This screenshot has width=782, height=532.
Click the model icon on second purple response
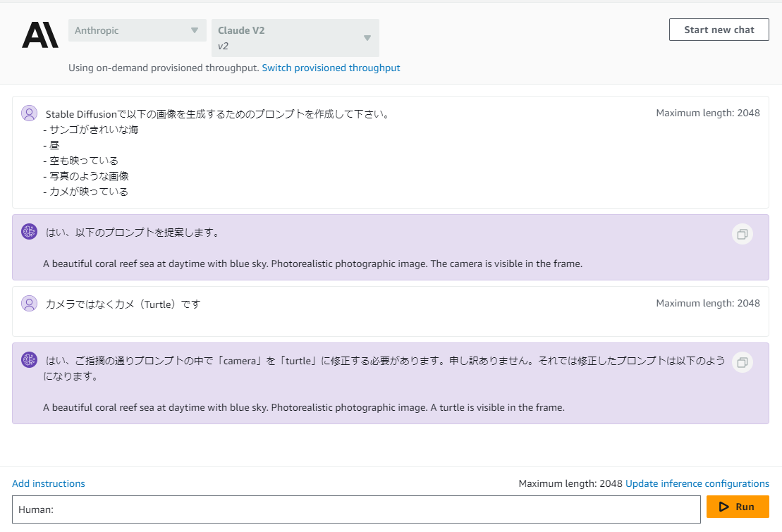30,359
